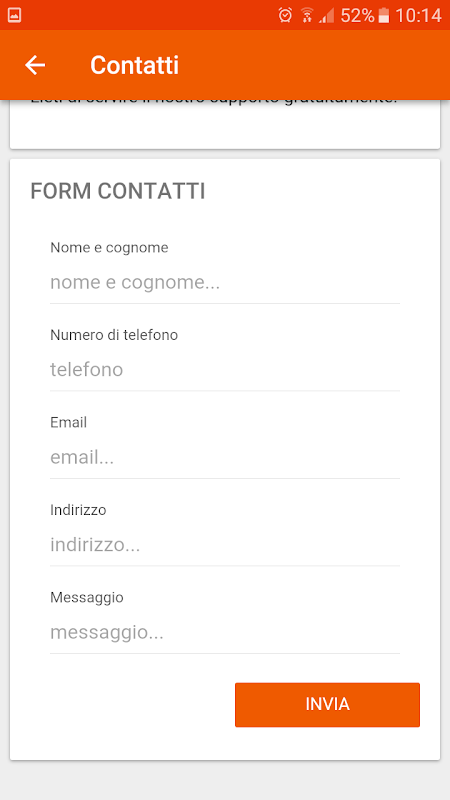This screenshot has height=800, width=450.
Task: Tap the signal strength icon
Action: point(327,16)
